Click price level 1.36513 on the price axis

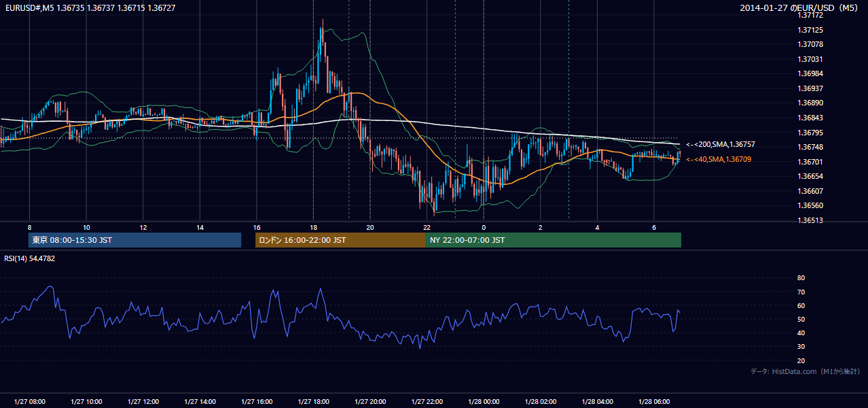pyautogui.click(x=811, y=220)
